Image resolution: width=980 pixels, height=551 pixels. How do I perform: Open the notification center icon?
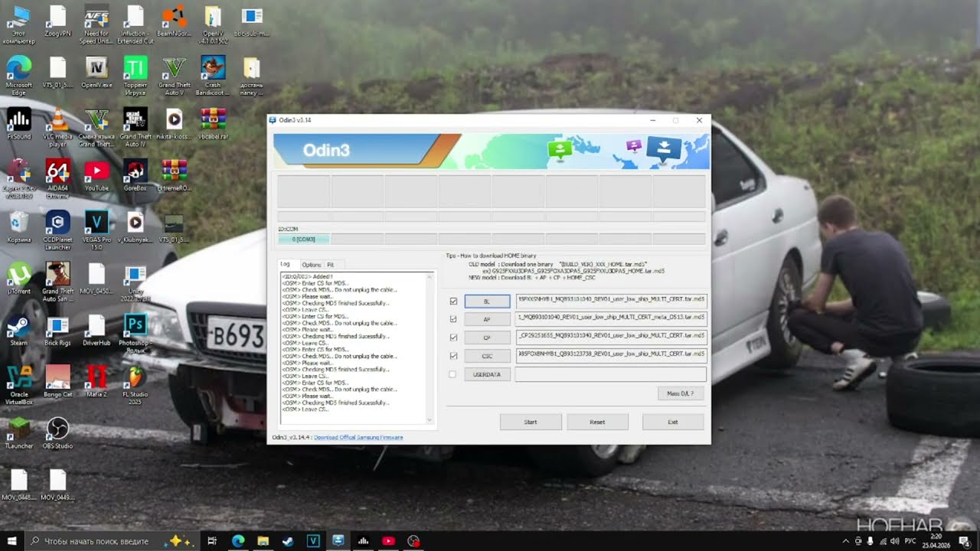point(964,541)
